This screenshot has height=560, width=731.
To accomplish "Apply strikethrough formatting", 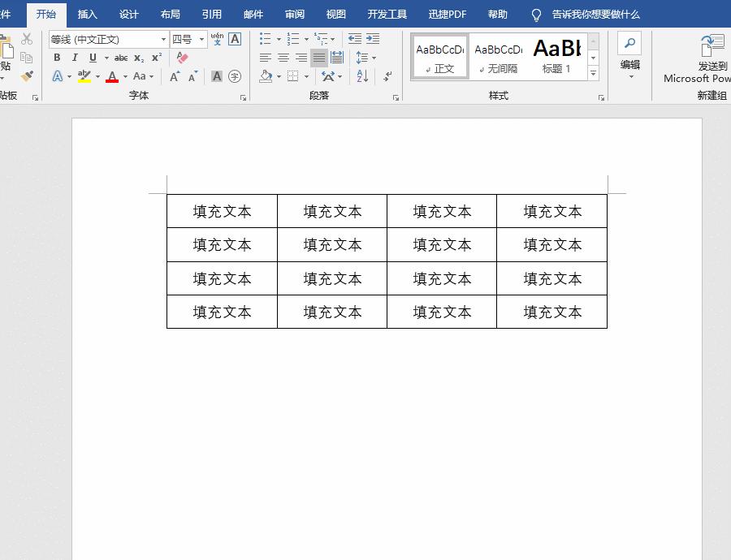I will coord(120,57).
